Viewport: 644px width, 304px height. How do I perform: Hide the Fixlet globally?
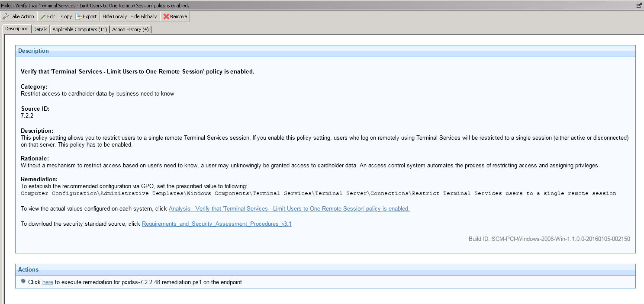143,16
